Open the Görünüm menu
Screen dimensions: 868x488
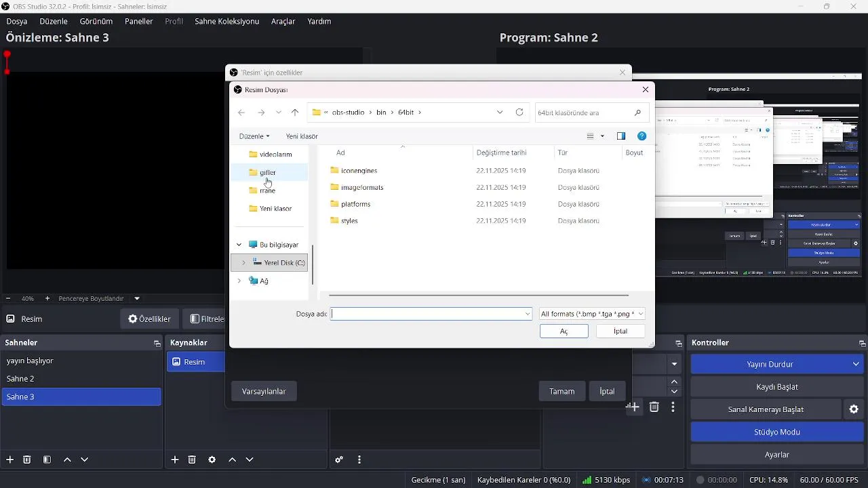pos(96,21)
